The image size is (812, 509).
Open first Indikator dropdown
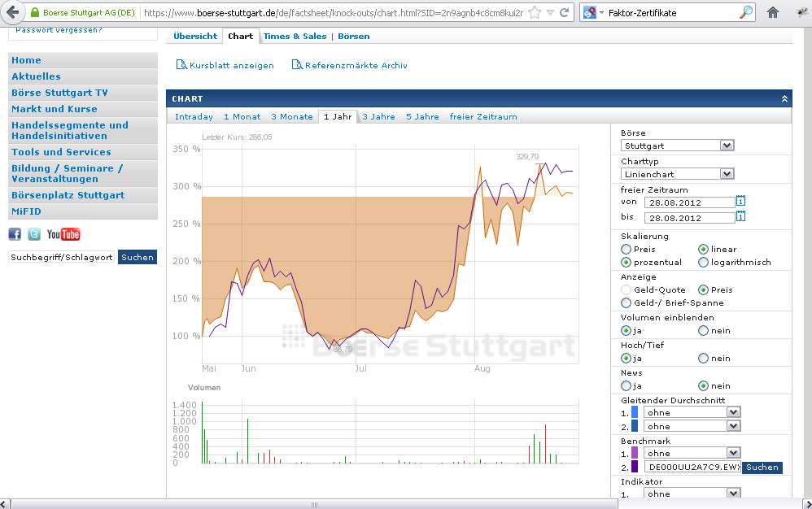tap(692, 494)
